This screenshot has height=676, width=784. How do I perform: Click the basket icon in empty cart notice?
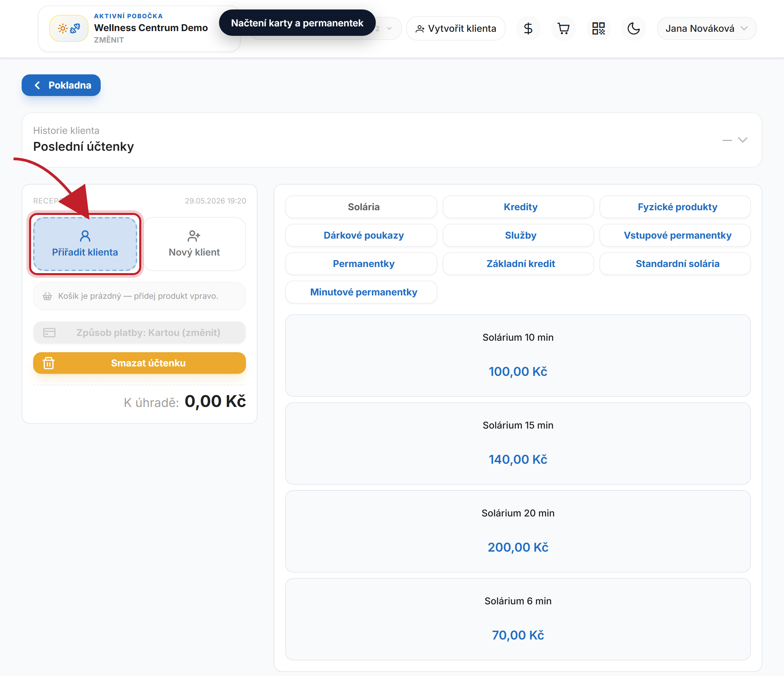tap(47, 296)
